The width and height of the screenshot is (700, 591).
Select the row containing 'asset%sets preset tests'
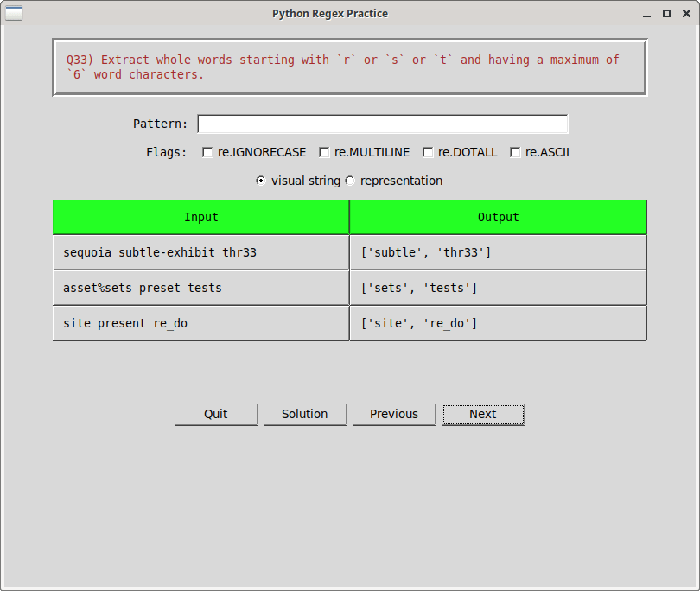coord(200,288)
